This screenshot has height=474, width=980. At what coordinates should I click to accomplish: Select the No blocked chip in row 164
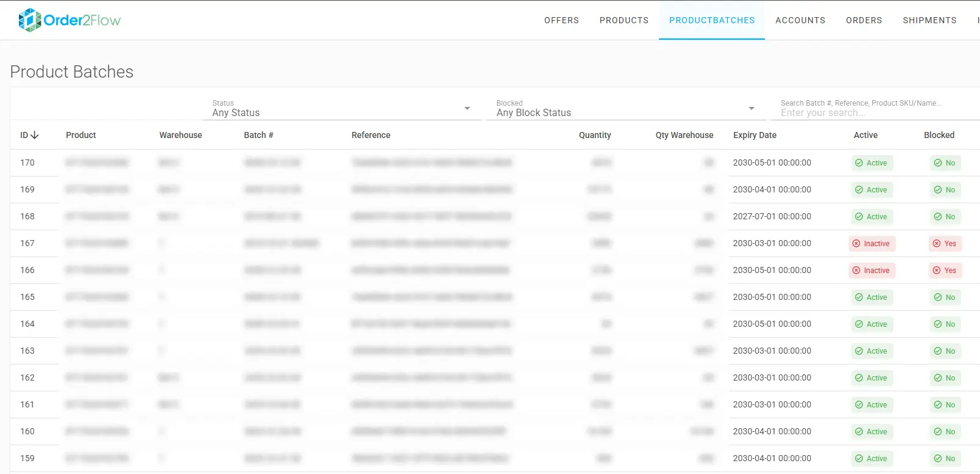coord(945,324)
